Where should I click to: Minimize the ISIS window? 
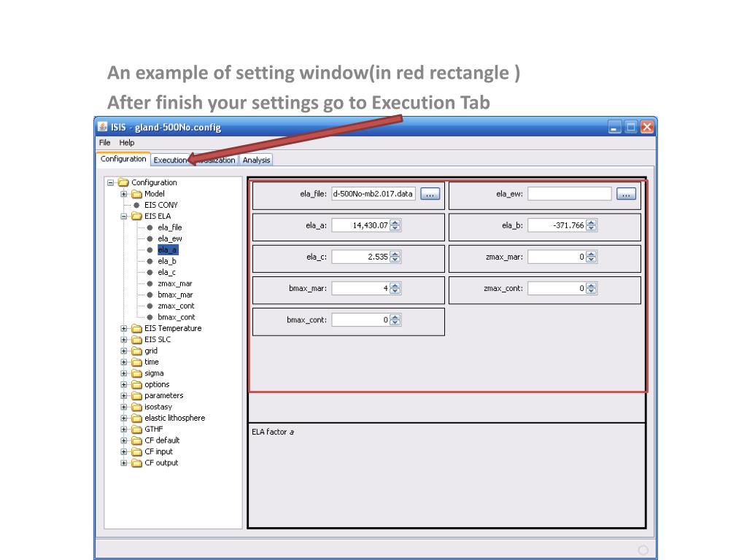[614, 127]
